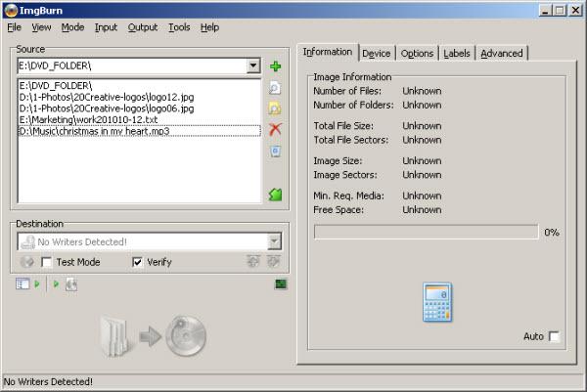
Task: Click the Browse for a folder icon
Action: pos(275,109)
